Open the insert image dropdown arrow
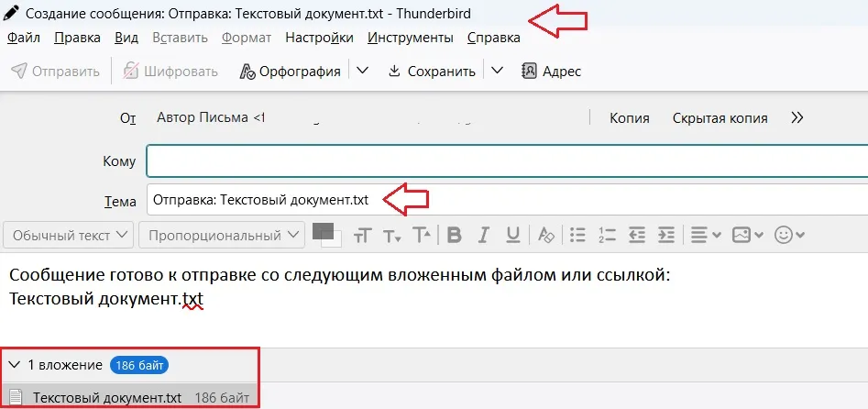868x409 pixels. pos(758,236)
